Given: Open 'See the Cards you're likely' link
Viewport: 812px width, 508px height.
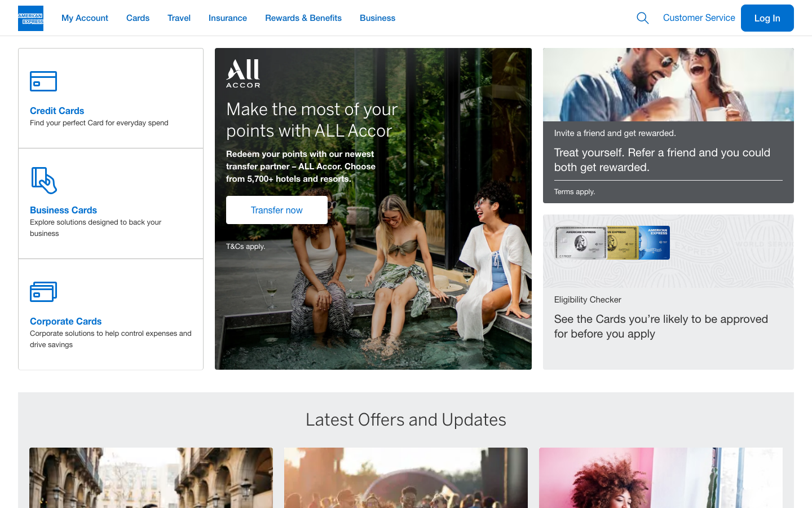Looking at the screenshot, I should click(661, 326).
